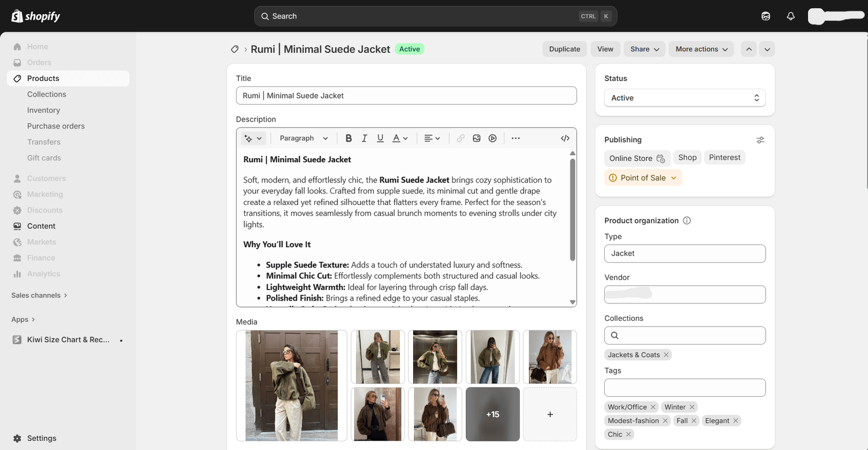
Task: Insert video using the play icon
Action: click(492, 138)
